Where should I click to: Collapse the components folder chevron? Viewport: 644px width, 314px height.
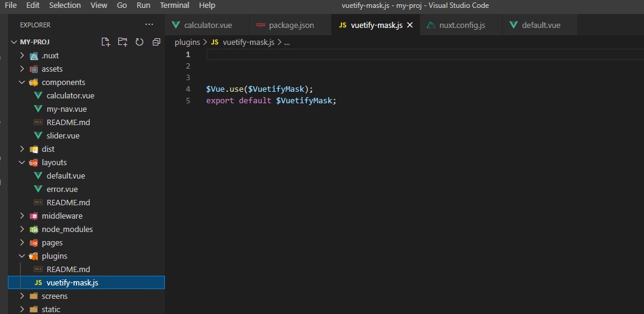tap(22, 83)
